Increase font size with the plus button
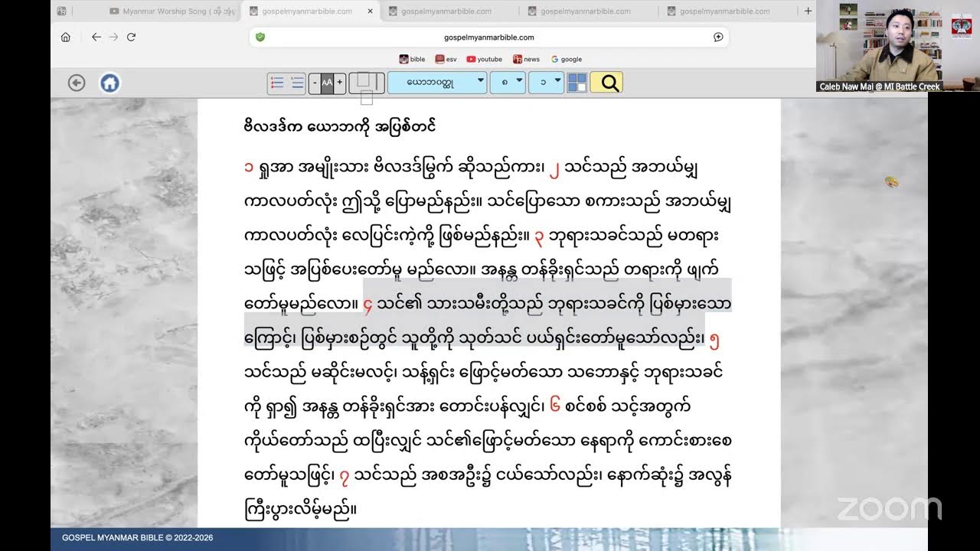 pos(339,83)
